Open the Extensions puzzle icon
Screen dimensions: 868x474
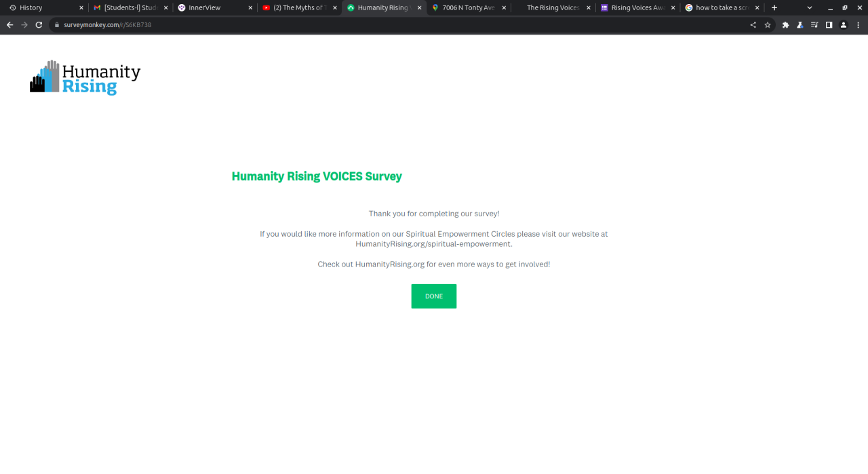pyautogui.click(x=785, y=25)
